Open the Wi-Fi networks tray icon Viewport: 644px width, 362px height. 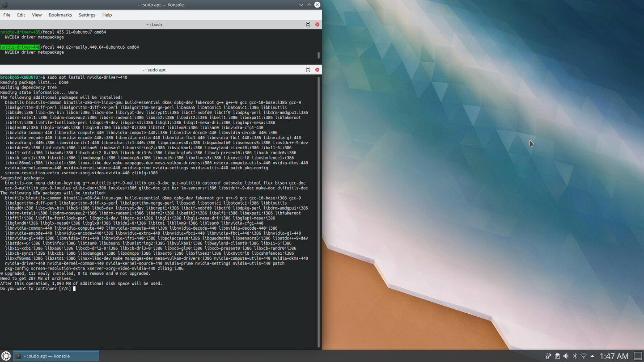(x=584, y=356)
